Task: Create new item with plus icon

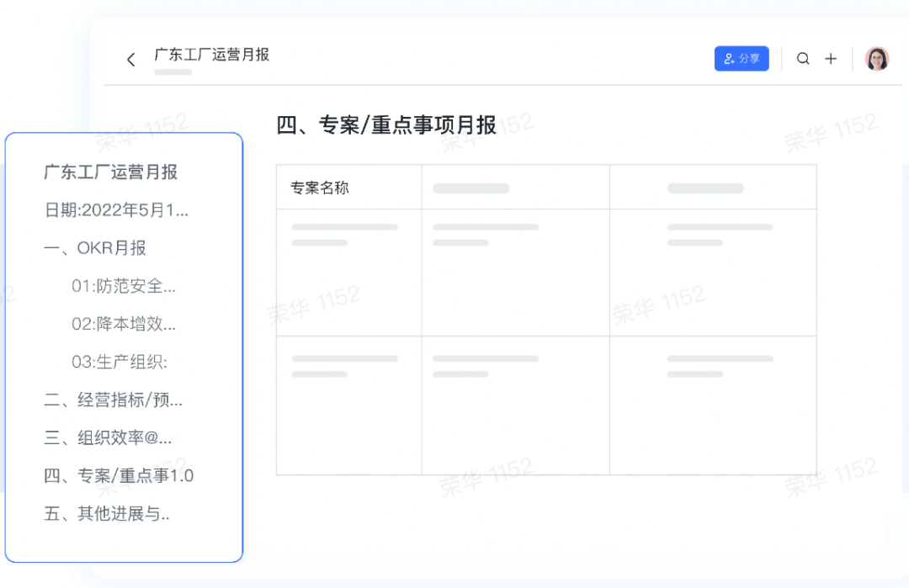Action: click(831, 59)
